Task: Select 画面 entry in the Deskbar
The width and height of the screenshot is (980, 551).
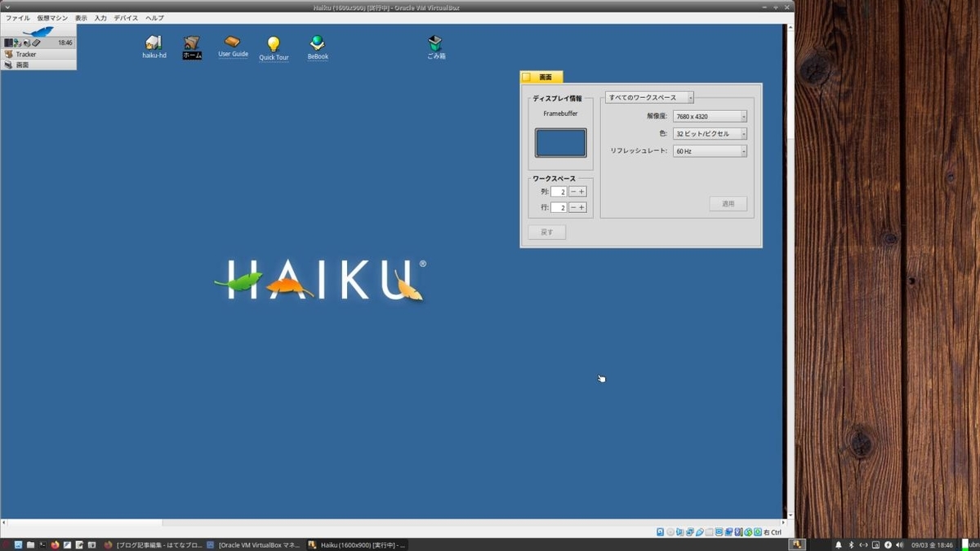Action: click(38, 64)
